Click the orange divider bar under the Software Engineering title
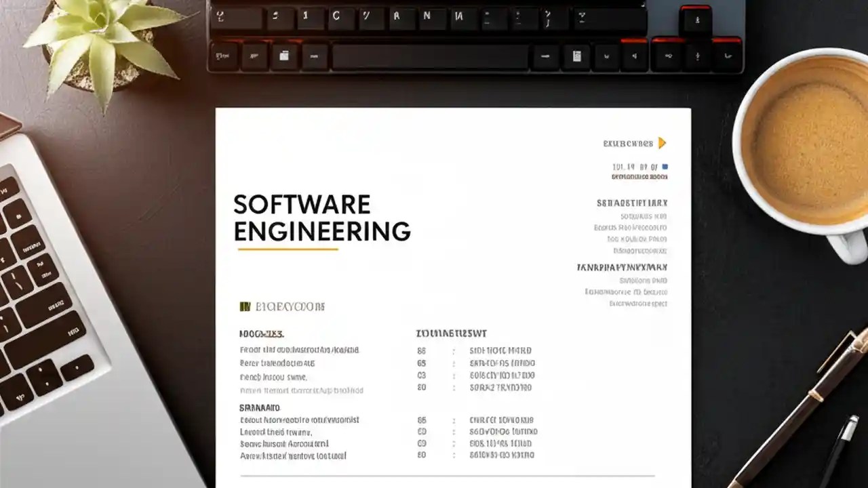868x488 pixels. (288, 250)
